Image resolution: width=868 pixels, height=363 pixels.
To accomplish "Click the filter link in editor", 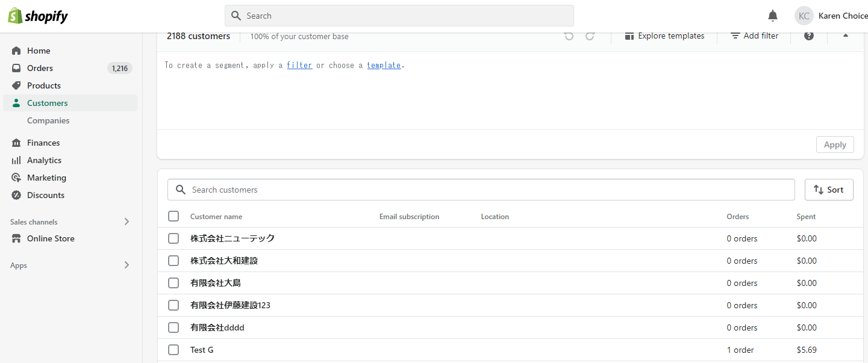I will pos(299,65).
